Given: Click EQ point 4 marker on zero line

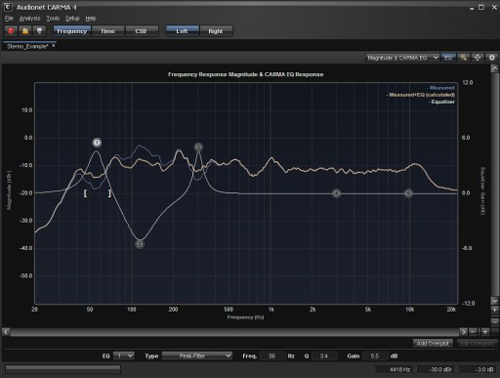Looking at the screenshot, I should (337, 193).
